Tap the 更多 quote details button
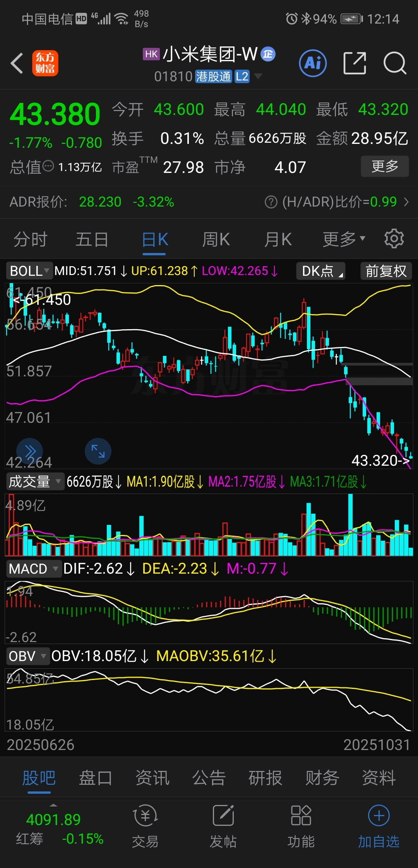 point(385,166)
